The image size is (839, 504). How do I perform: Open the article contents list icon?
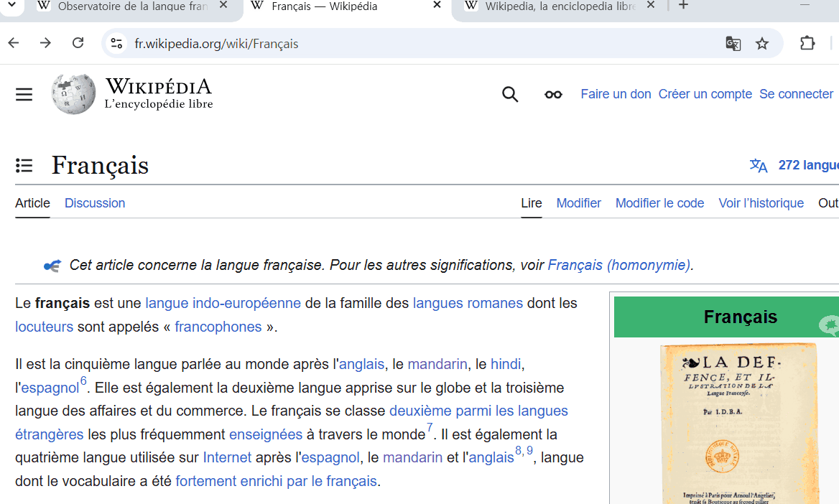tap(24, 165)
